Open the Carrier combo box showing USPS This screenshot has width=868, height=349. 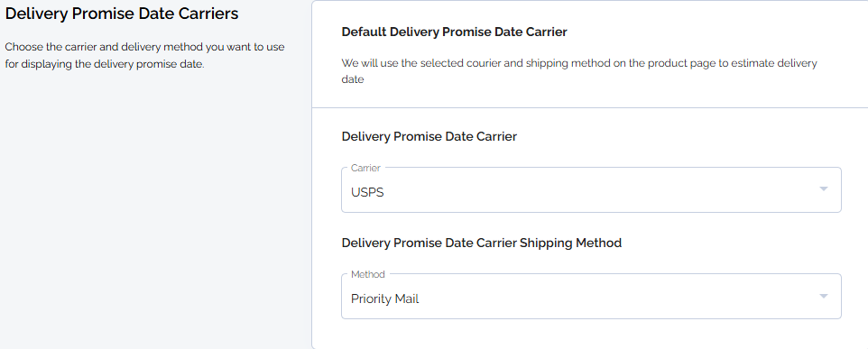click(x=591, y=189)
